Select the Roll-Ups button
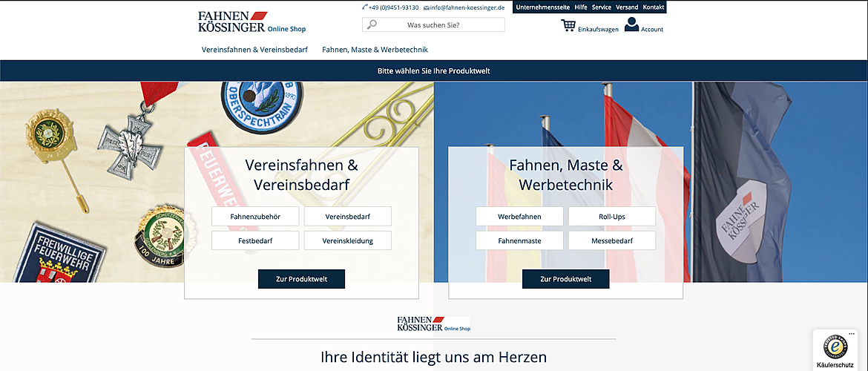Image resolution: width=868 pixels, height=371 pixels. pyautogui.click(x=612, y=217)
